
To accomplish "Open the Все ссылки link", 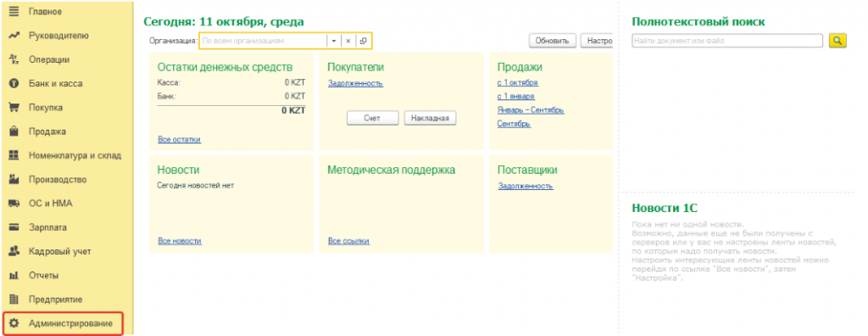I will tap(348, 241).
